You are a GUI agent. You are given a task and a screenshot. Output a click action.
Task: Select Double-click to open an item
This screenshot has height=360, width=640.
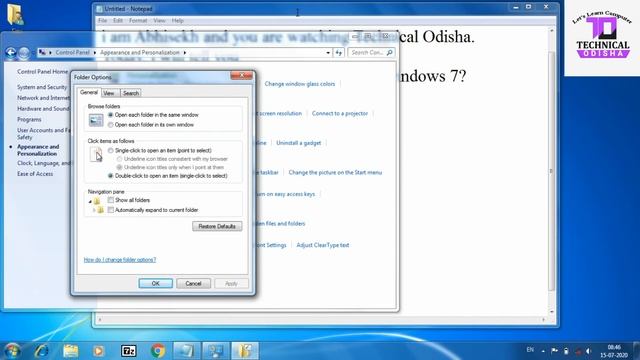tap(111, 176)
